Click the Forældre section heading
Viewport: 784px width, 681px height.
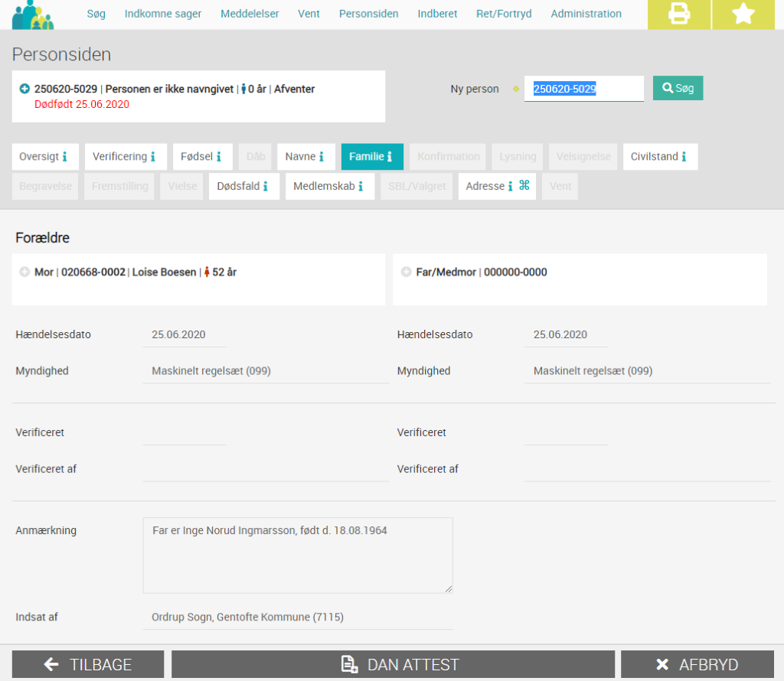pyautogui.click(x=43, y=238)
